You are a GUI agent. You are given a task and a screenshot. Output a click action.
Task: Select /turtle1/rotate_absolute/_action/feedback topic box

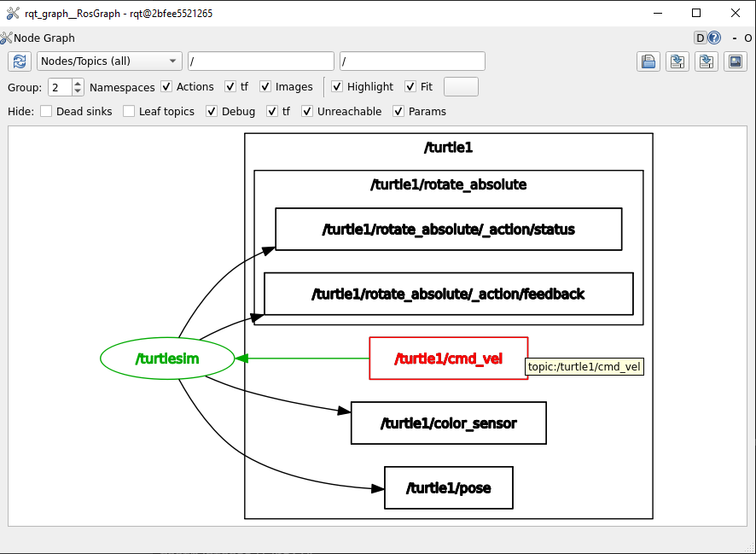(448, 294)
